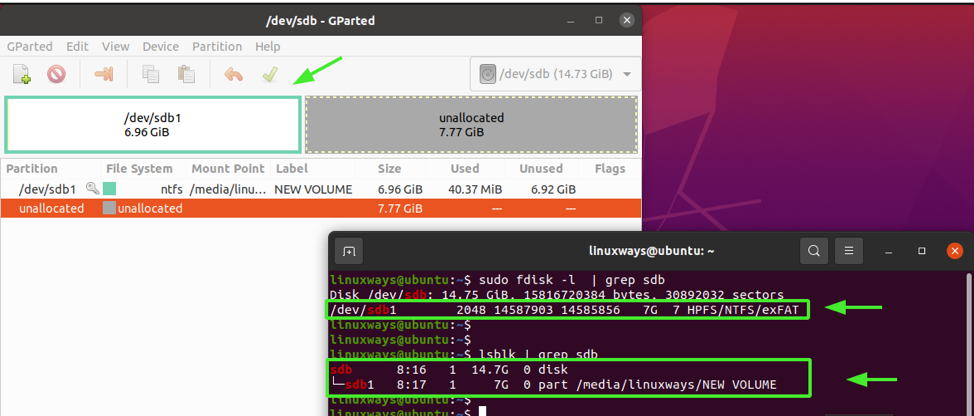Open the Device menu
Viewport: 974px width, 416px height.
pyautogui.click(x=160, y=47)
